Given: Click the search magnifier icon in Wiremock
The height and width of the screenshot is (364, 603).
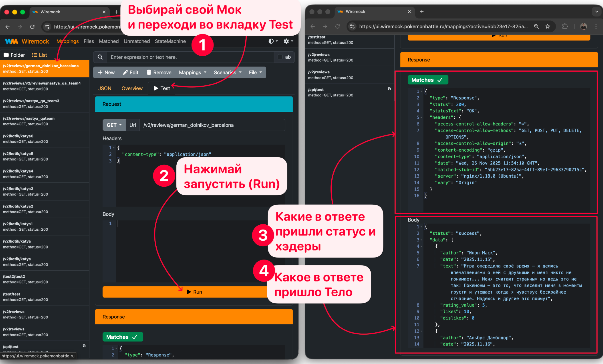Looking at the screenshot, I should [100, 57].
